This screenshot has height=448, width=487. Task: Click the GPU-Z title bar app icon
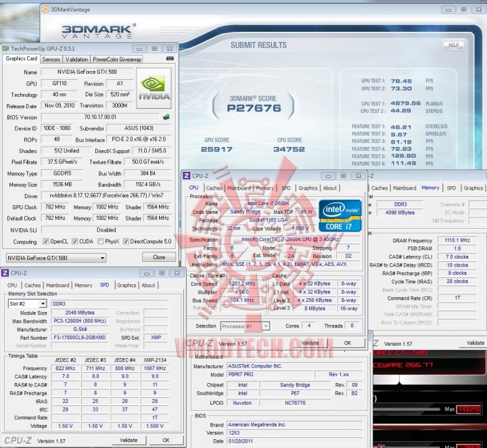click(5, 49)
